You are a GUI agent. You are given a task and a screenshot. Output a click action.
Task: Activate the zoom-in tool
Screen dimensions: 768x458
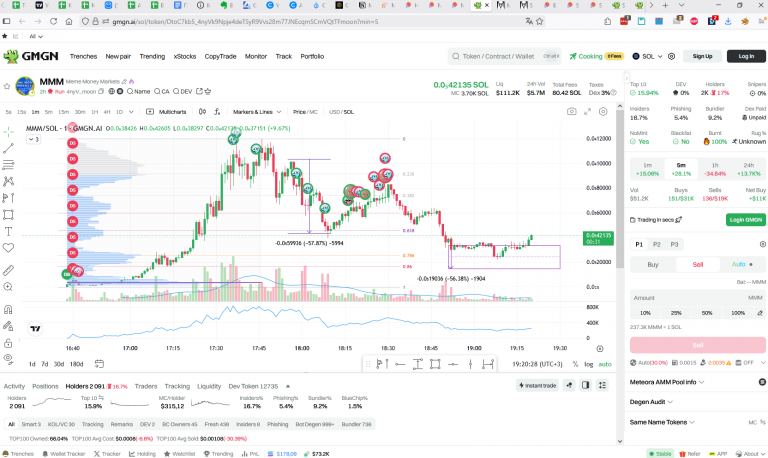click(x=8, y=287)
